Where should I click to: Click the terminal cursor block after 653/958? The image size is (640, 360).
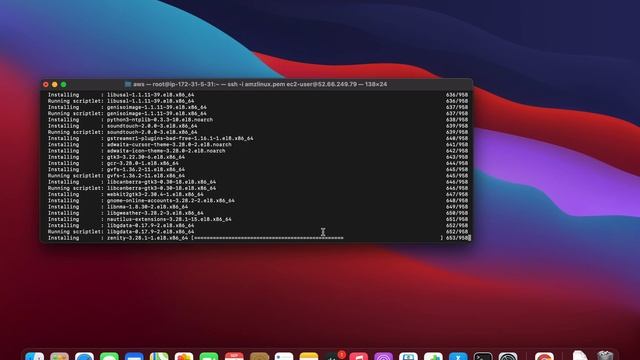[469, 238]
